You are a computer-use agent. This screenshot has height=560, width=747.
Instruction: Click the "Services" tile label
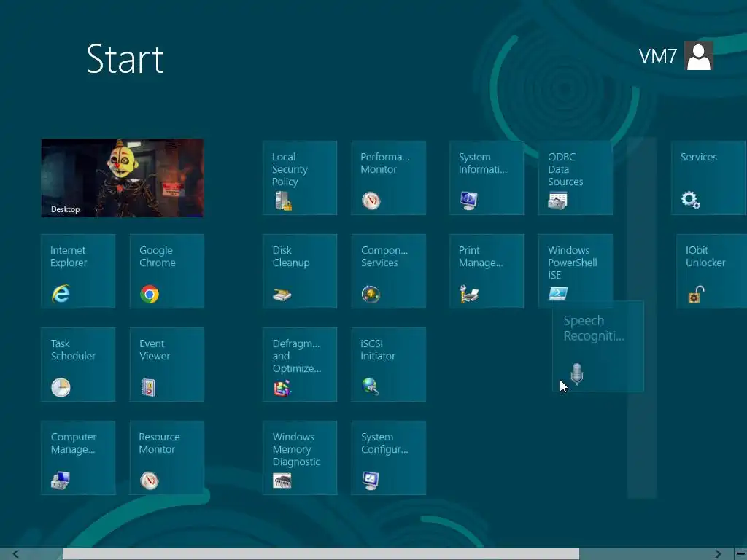[x=698, y=157]
